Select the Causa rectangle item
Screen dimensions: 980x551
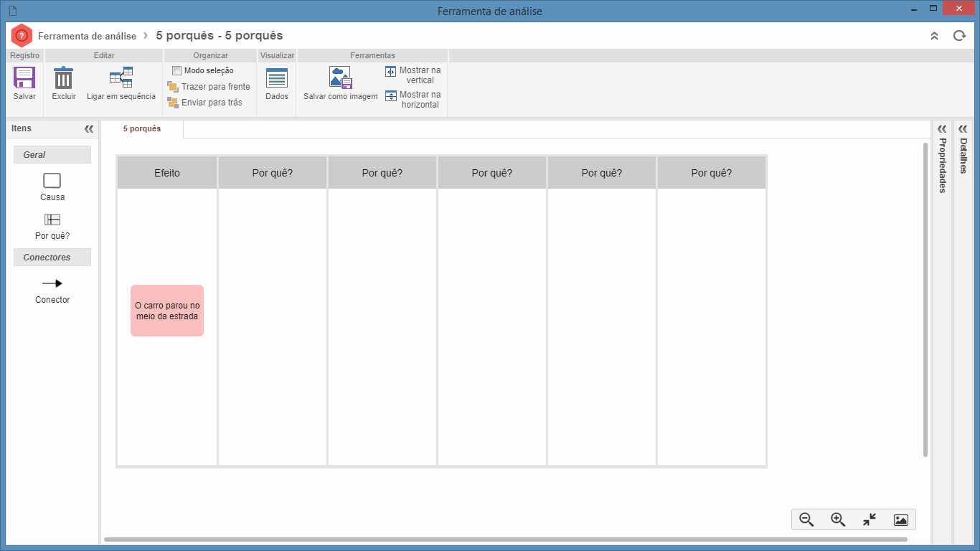point(52,181)
